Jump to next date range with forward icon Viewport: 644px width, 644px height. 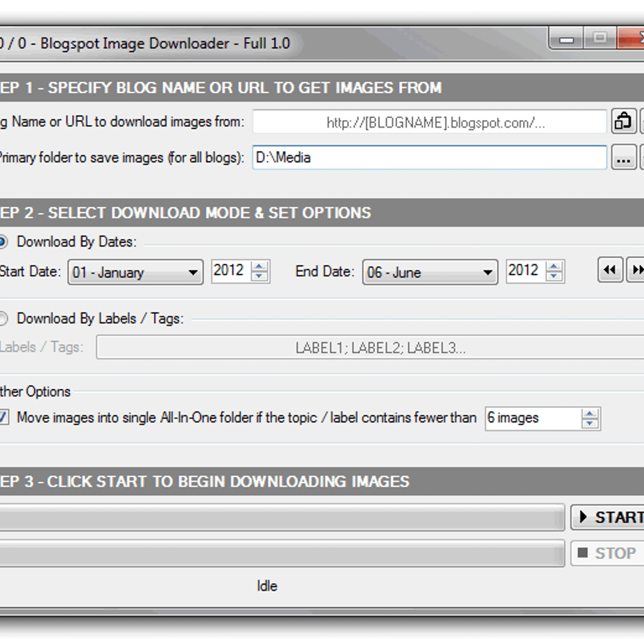tap(636, 270)
